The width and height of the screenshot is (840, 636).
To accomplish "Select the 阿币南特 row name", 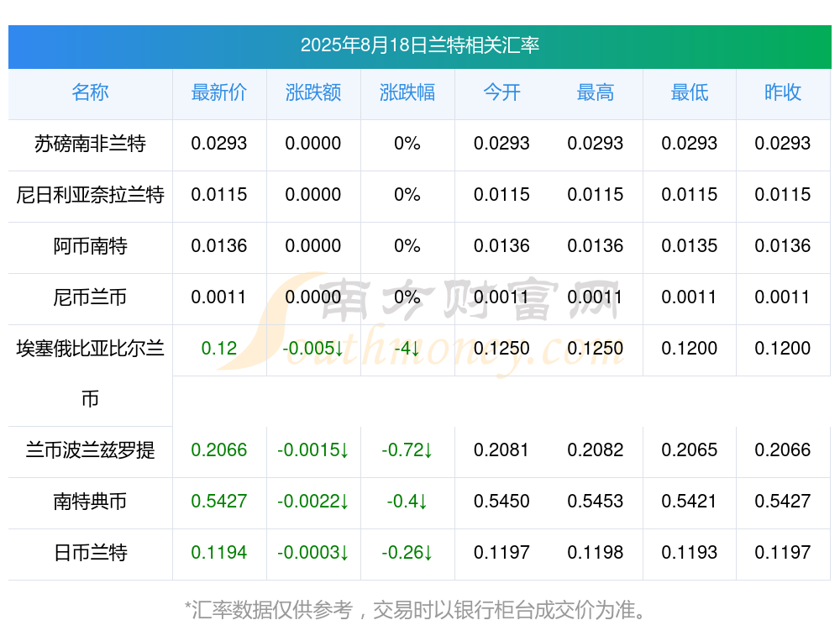I will (90, 246).
